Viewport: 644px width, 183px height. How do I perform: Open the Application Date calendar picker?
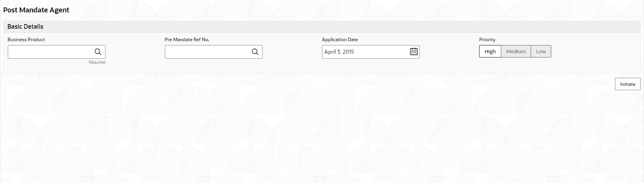click(414, 51)
